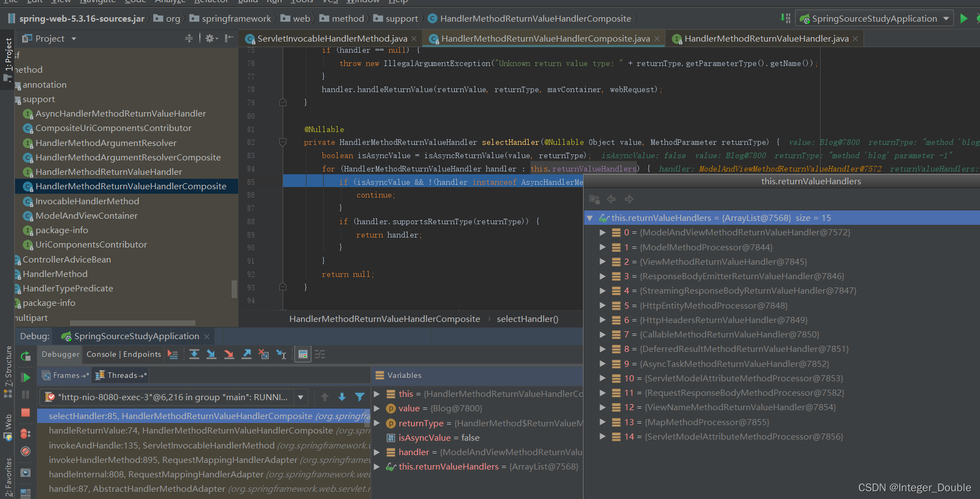Toggle the frames filter funnel icon
The width and height of the screenshot is (980, 499).
(x=360, y=397)
